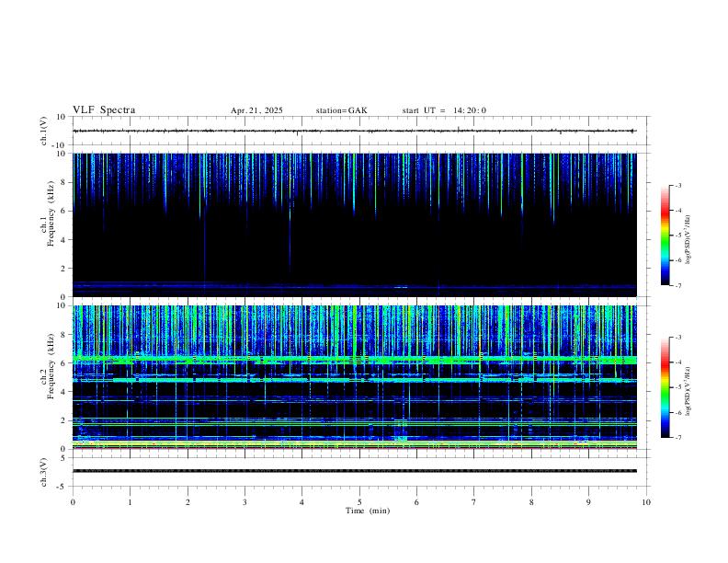Click the ch.2 spectrogram panel

[355, 377]
